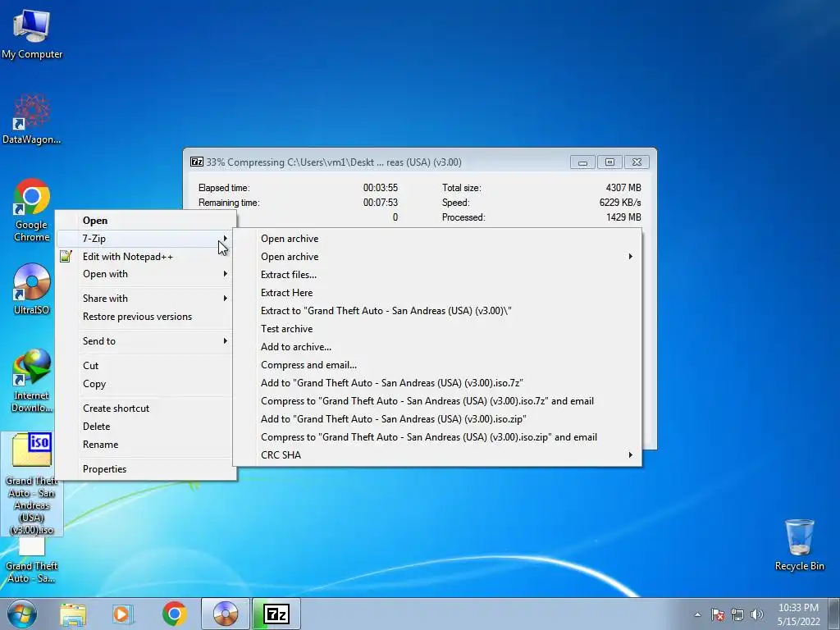Viewport: 840px width, 630px height.
Task: Choose Rename in the context menu
Action: point(144,444)
